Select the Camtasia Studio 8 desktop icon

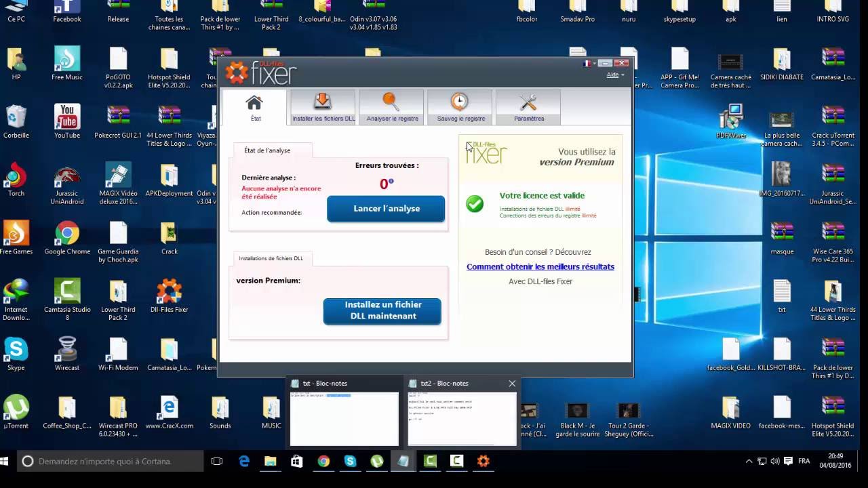pyautogui.click(x=67, y=300)
